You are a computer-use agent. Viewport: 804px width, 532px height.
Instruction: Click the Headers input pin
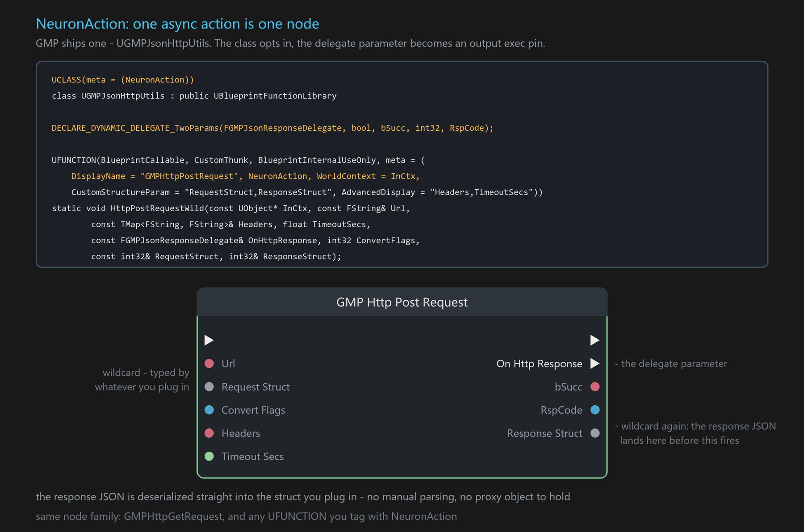[209, 433]
